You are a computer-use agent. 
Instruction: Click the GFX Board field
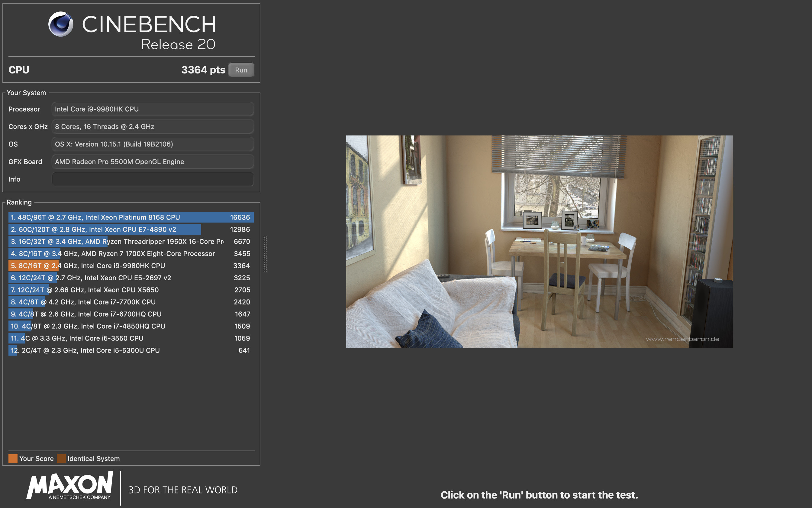(x=153, y=161)
